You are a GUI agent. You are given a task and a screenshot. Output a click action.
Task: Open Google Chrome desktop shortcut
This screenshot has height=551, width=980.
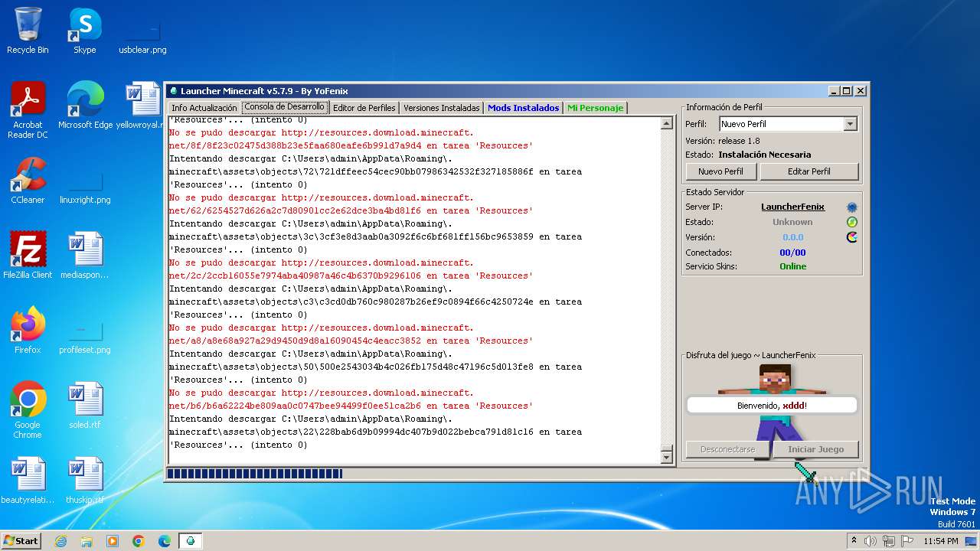(x=28, y=410)
